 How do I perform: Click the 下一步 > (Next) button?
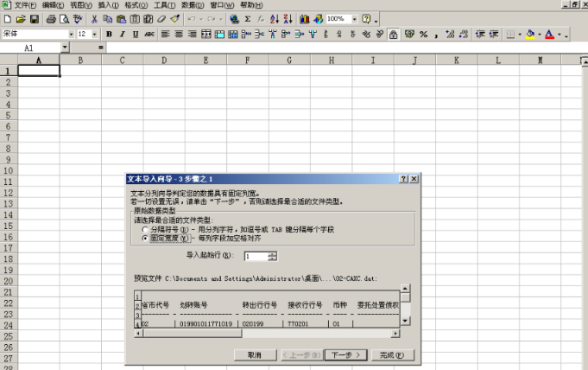coord(345,355)
